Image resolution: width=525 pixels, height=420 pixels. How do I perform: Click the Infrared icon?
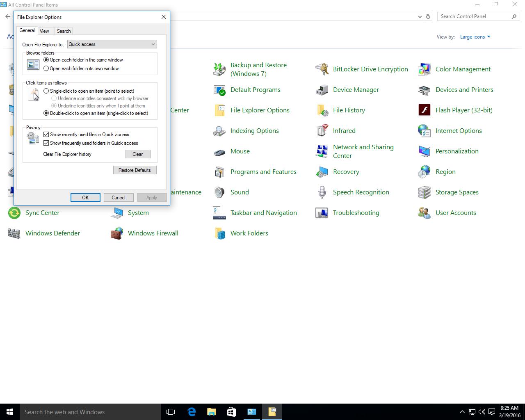322,131
